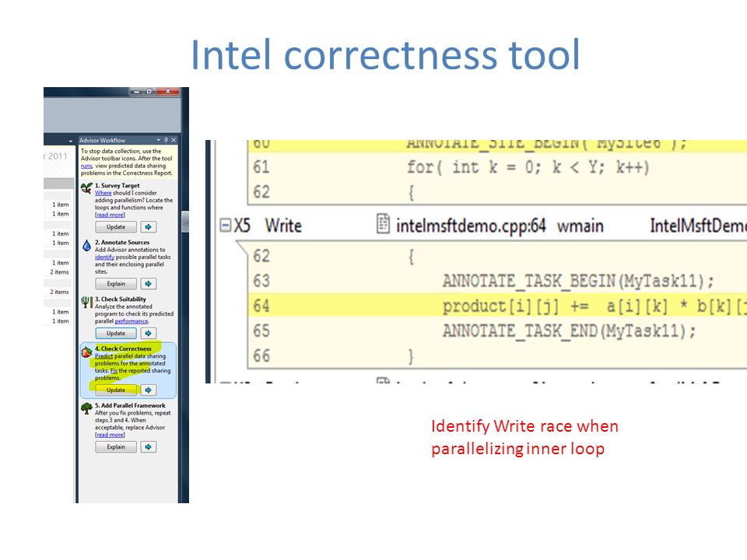
Task: Select line 63 ANNOTATE_TASK_BEGIN(MyTask11)
Action: [497, 281]
